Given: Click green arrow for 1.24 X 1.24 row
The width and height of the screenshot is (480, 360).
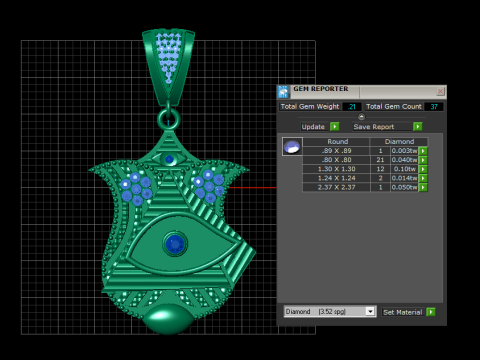Looking at the screenshot, I should [x=423, y=178].
